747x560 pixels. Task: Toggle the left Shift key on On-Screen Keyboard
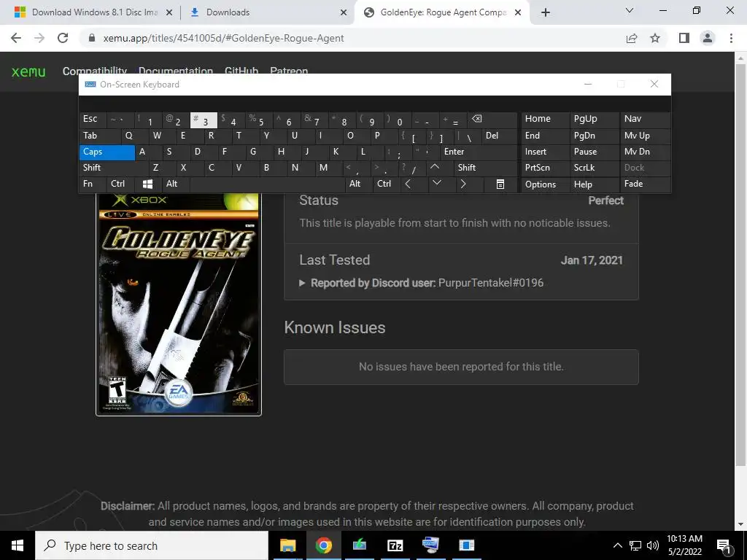(113, 168)
